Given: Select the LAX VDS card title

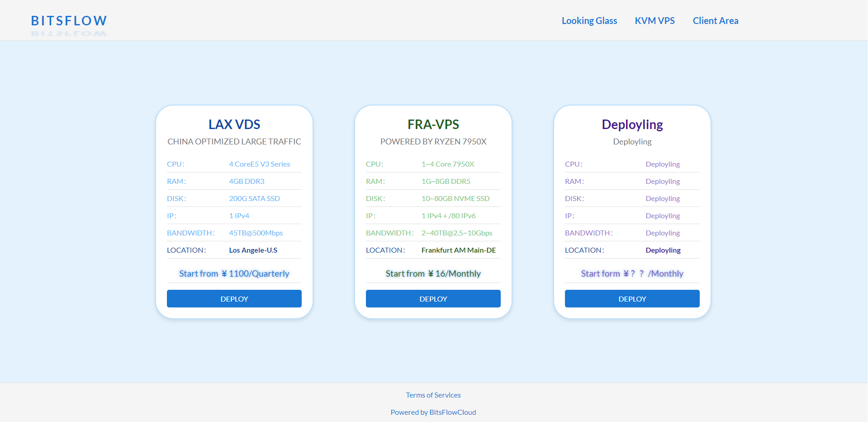Looking at the screenshot, I should [234, 125].
